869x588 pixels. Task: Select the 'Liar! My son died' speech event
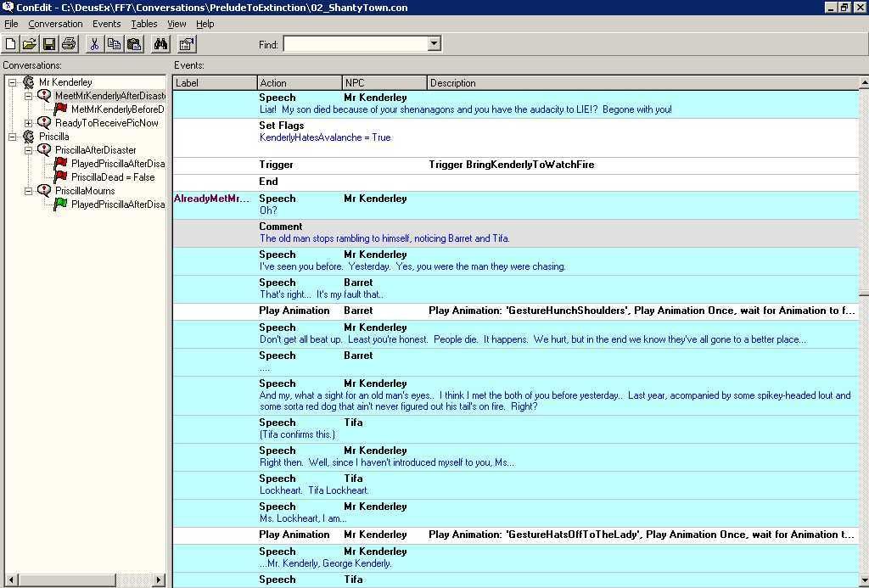click(x=515, y=104)
